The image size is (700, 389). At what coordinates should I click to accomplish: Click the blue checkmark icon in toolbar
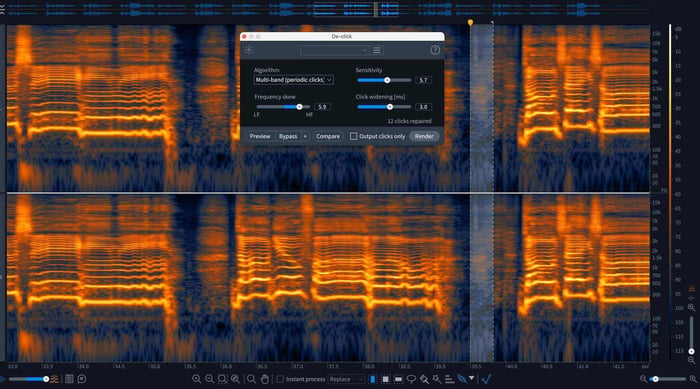487,379
